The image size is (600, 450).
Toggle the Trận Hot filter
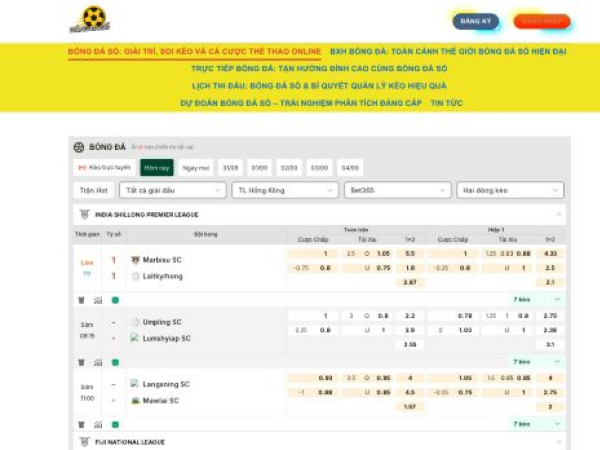point(94,190)
